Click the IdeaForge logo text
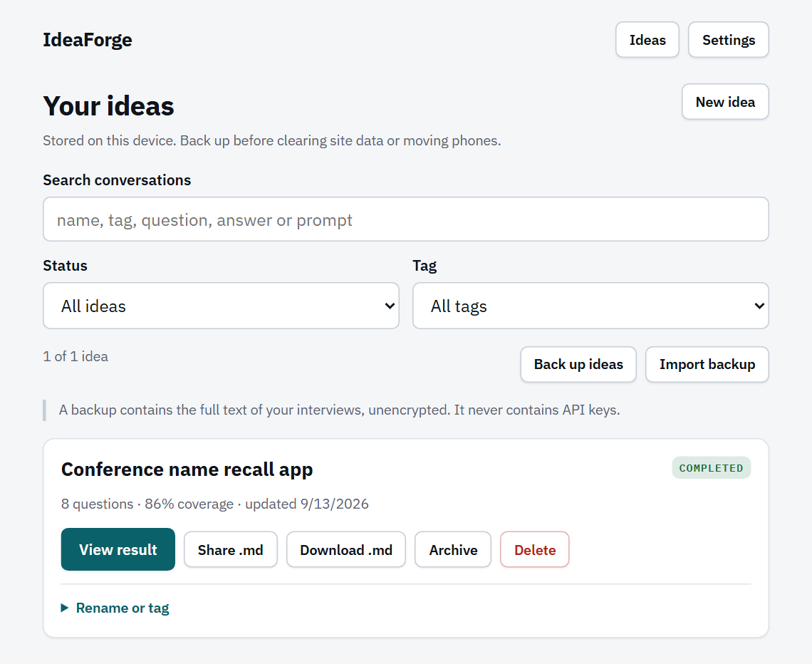Image resolution: width=812 pixels, height=664 pixels. click(x=88, y=40)
